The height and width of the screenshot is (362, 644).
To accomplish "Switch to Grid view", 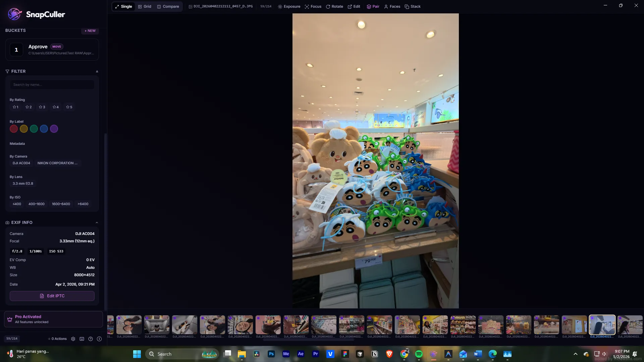I will pos(145,6).
